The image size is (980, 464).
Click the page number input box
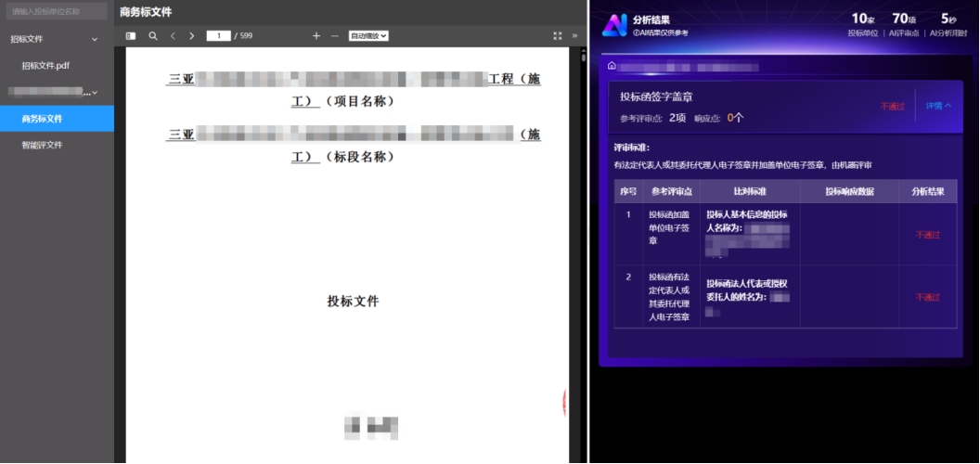(219, 36)
